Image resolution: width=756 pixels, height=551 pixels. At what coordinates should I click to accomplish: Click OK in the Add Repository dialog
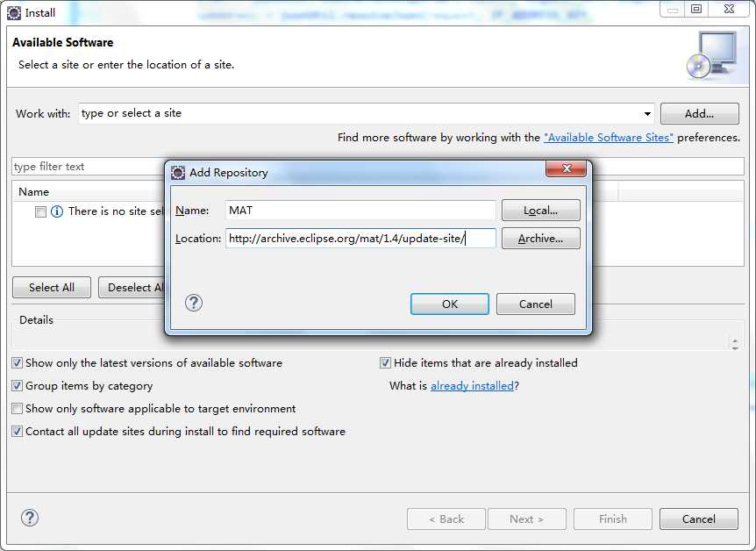point(450,304)
